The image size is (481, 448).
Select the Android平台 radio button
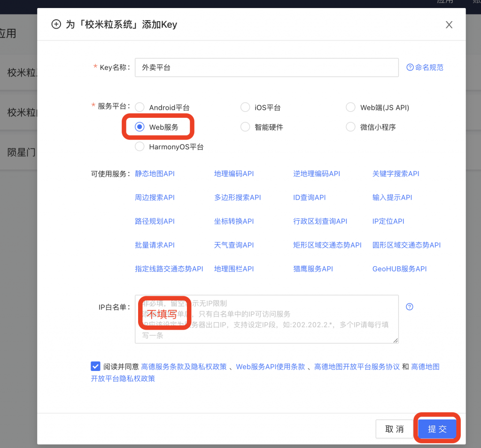pos(140,107)
